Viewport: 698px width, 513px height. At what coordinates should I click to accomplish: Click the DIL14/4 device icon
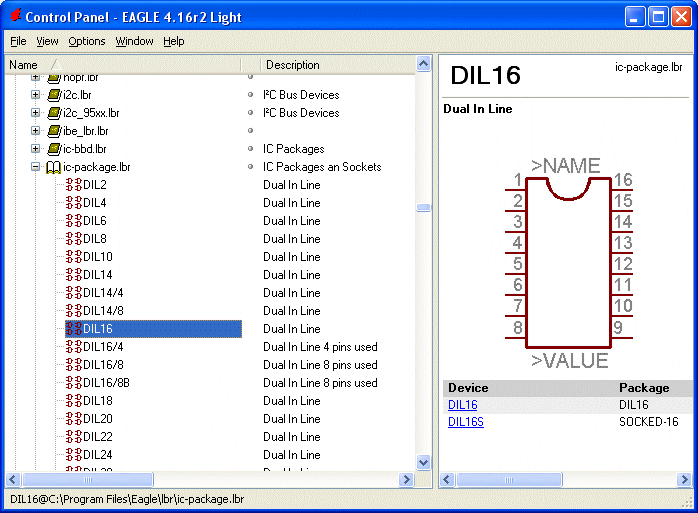coord(74,293)
